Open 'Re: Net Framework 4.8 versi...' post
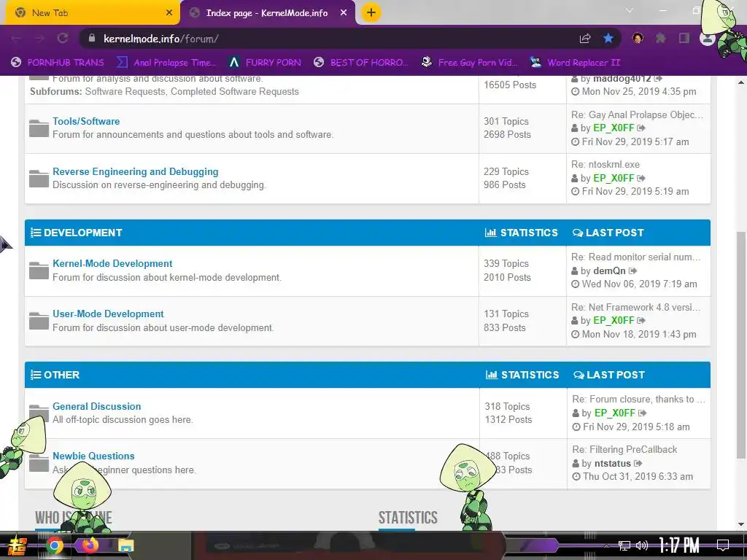 (636, 307)
